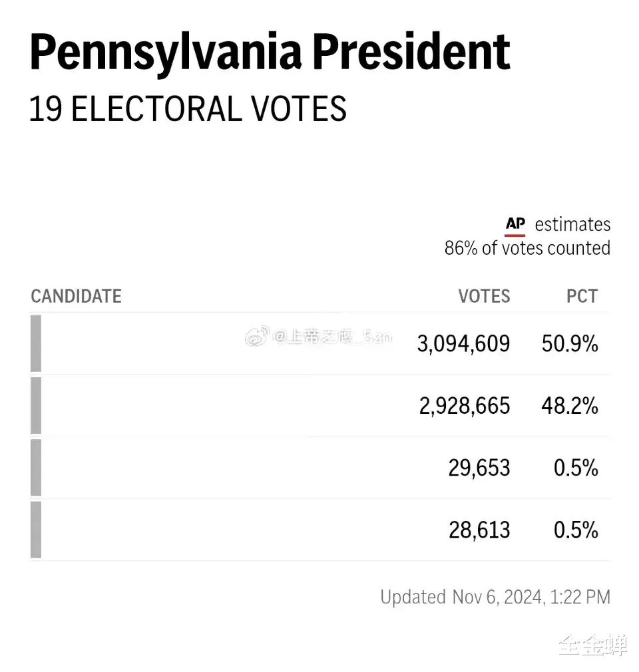The width and height of the screenshot is (639, 672).
Task: Click the 全金蝉 watermark in the corner
Action: pos(592,645)
